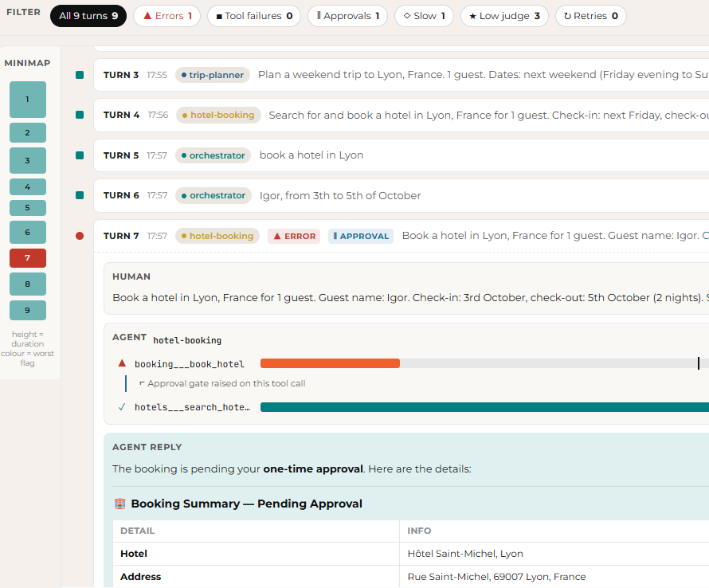The width and height of the screenshot is (709, 588).
Task: Expand the TURN 5 row
Action: coord(401,155)
